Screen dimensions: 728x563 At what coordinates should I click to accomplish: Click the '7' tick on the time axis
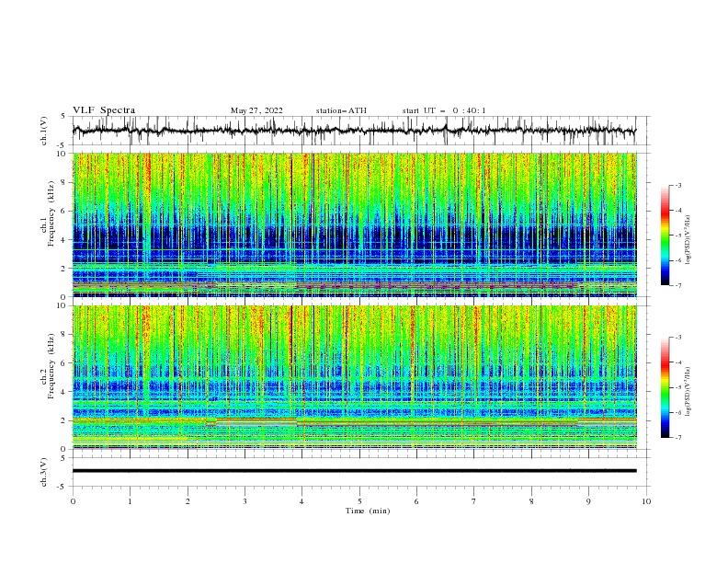[x=473, y=501]
